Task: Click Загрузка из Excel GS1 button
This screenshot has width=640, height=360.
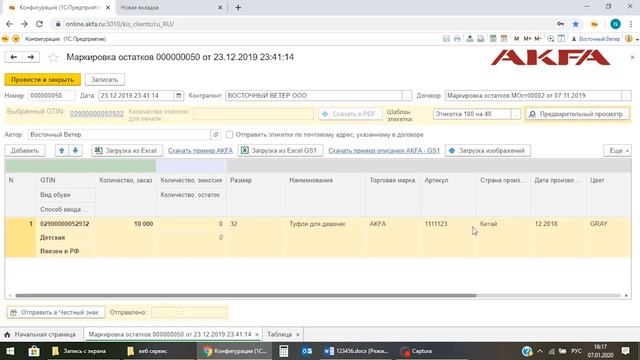Action: (x=280, y=151)
